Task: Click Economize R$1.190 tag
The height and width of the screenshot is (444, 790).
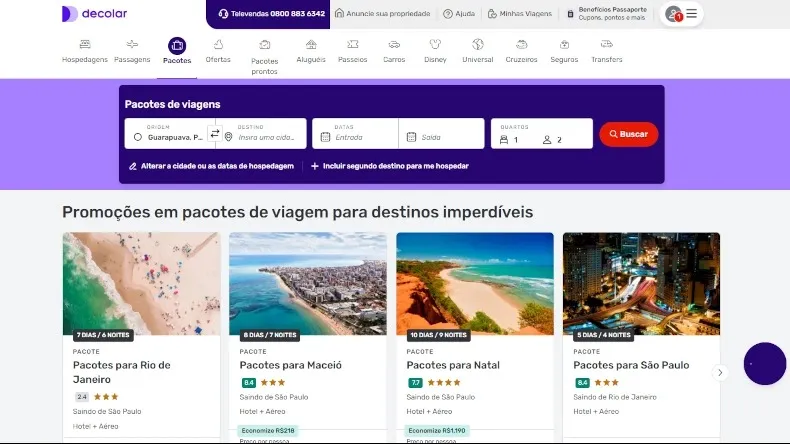Action: (x=437, y=430)
